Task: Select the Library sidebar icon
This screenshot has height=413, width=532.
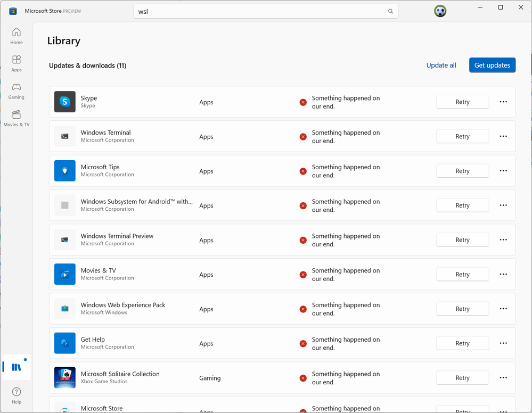Action: click(17, 367)
